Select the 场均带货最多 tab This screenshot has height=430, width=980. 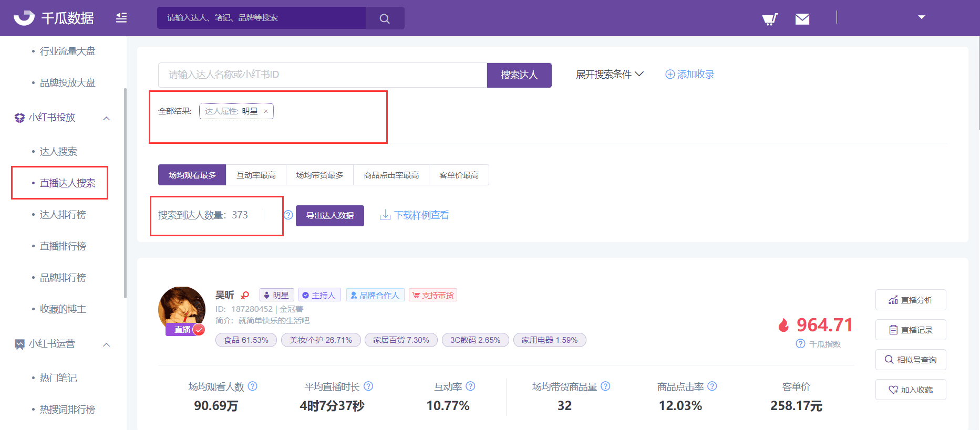click(x=319, y=175)
